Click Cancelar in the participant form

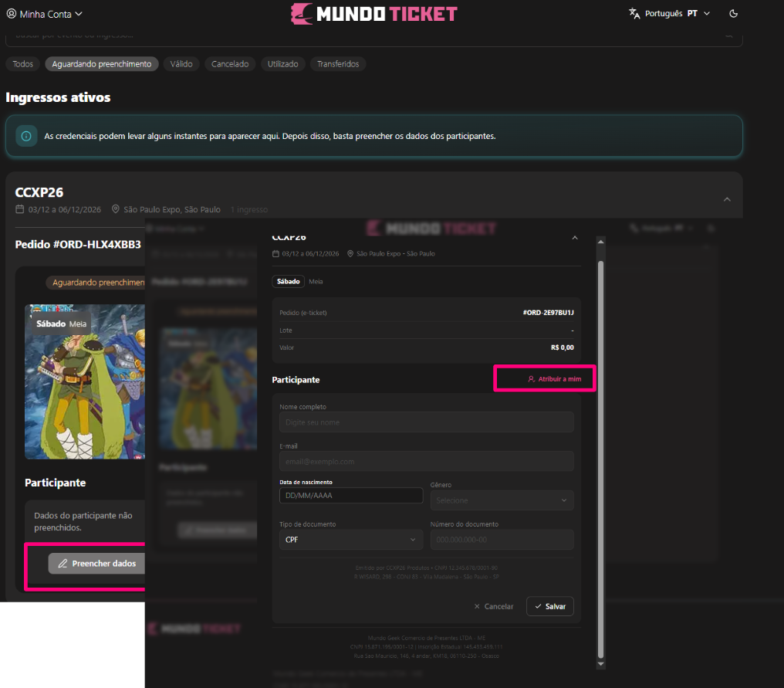pyautogui.click(x=494, y=606)
